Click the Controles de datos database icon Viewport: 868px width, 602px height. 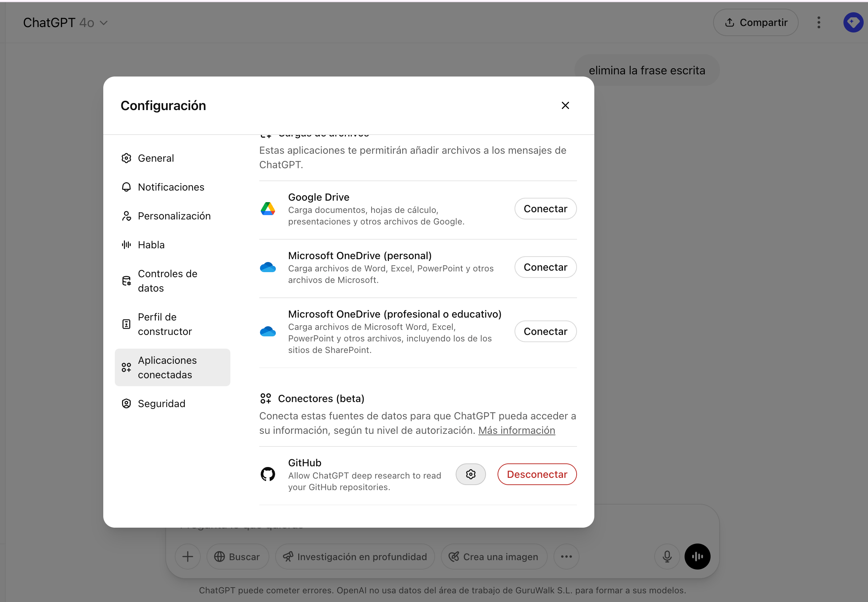tap(126, 281)
